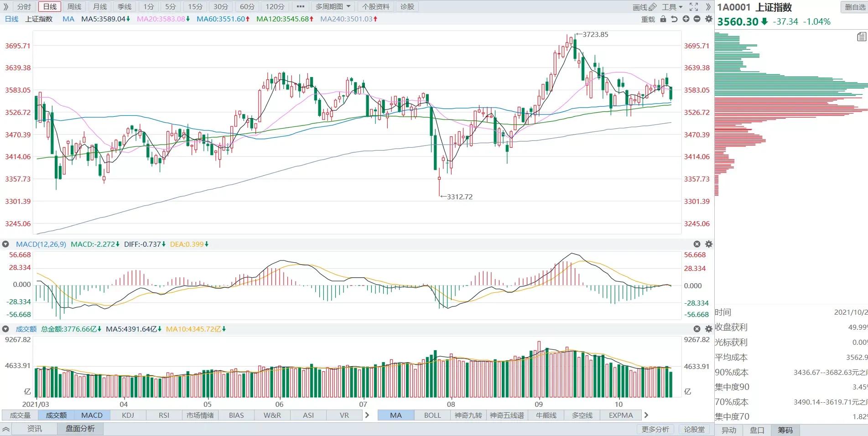
Task: Open the 工具 tools dropdown
Action: pos(672,7)
